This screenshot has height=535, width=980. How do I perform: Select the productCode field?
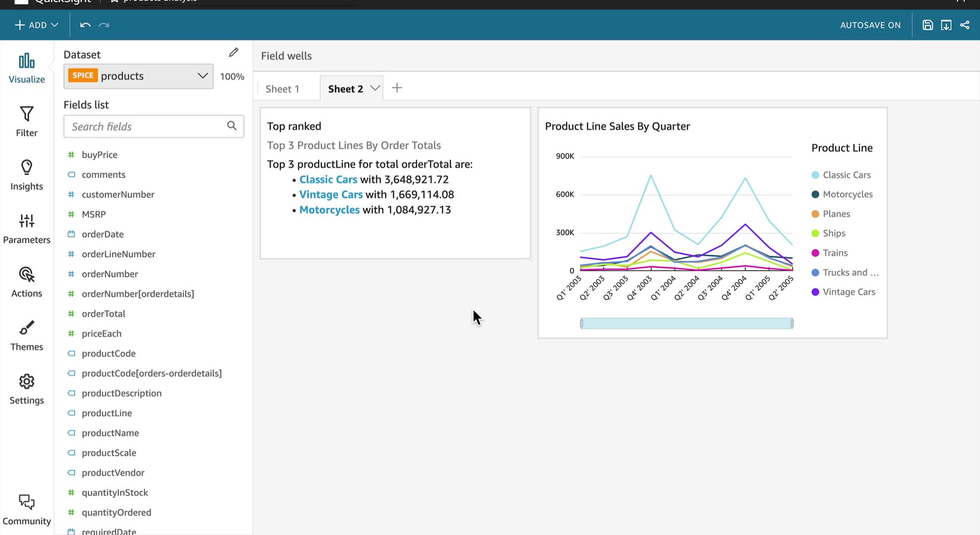pyautogui.click(x=109, y=354)
